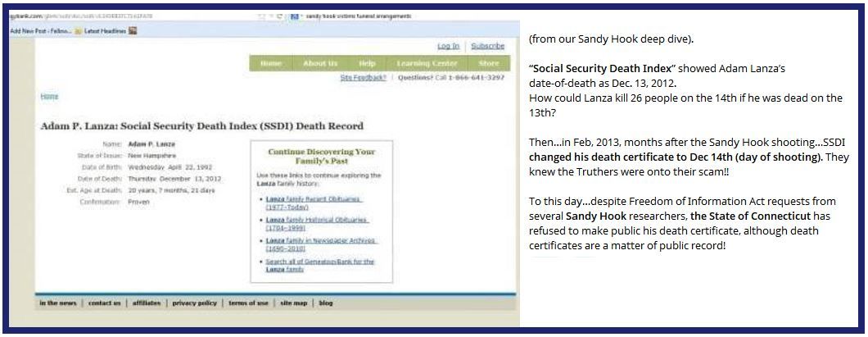
Task: Open Lanza family Historical Obituaries link
Action: (x=317, y=223)
